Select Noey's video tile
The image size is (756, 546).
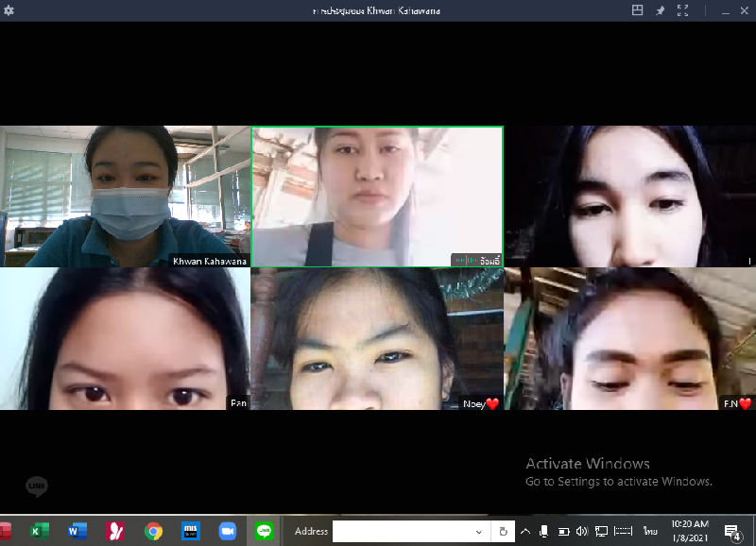click(377, 338)
